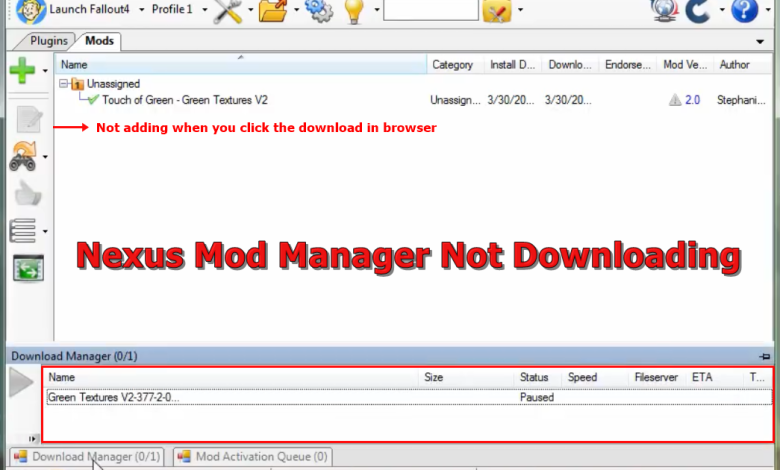Image resolution: width=780 pixels, height=470 pixels.
Task: Expand the light bulb dropdown arrow
Action: [x=377, y=9]
